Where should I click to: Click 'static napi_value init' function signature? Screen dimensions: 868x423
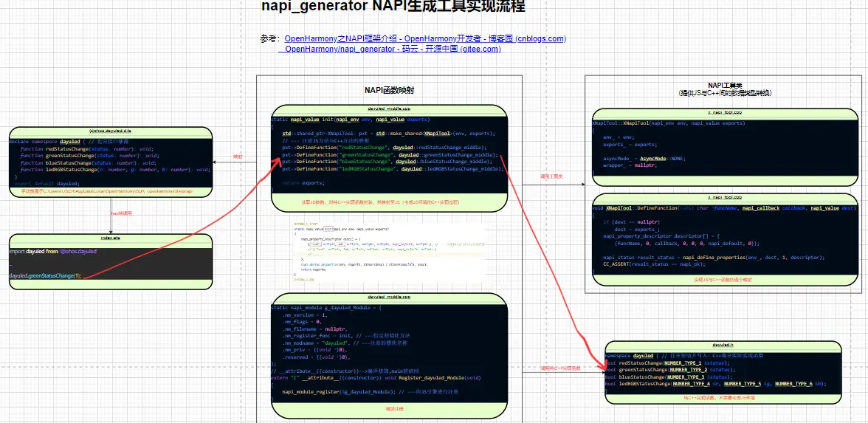[351, 120]
